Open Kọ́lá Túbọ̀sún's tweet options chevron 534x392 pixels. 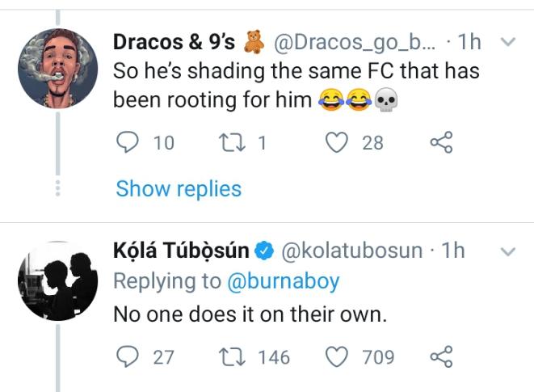pyautogui.click(x=508, y=252)
